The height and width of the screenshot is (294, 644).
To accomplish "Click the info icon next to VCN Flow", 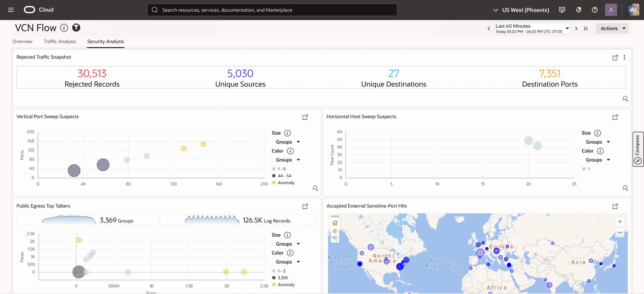I will click(x=64, y=28).
